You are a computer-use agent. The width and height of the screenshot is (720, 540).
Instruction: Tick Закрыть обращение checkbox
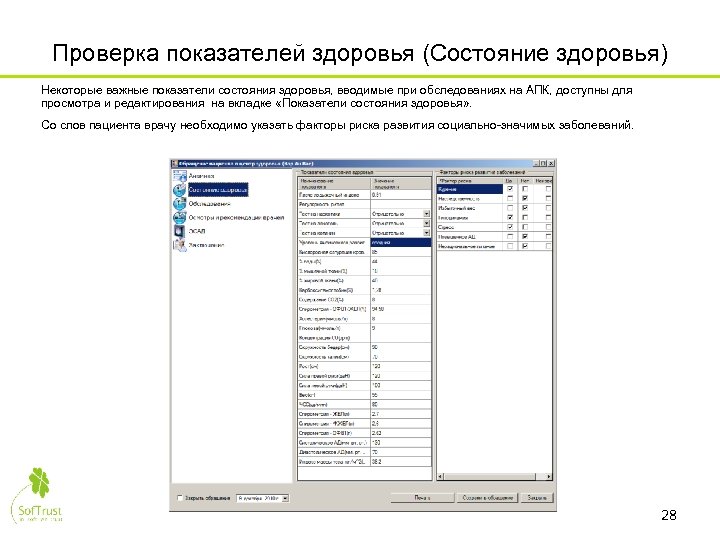[180, 498]
